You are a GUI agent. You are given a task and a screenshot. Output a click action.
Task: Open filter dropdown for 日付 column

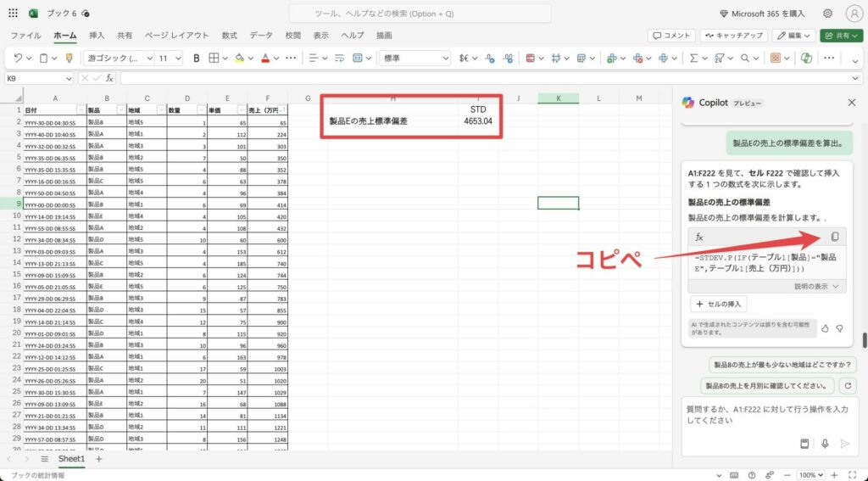[x=81, y=110]
